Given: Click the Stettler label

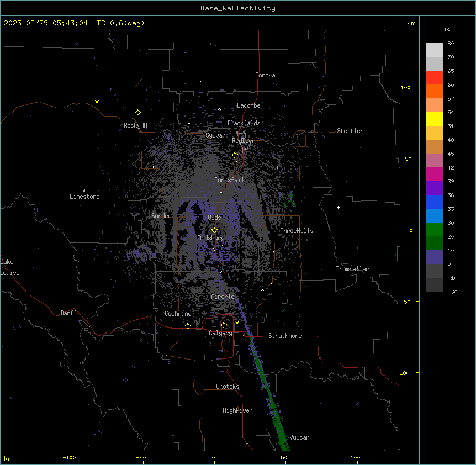Looking at the screenshot, I should click(350, 131).
